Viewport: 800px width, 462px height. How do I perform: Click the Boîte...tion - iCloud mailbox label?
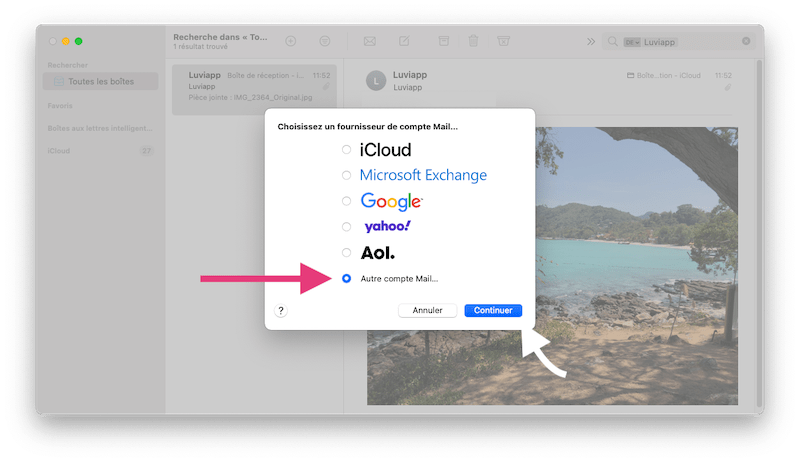[664, 75]
